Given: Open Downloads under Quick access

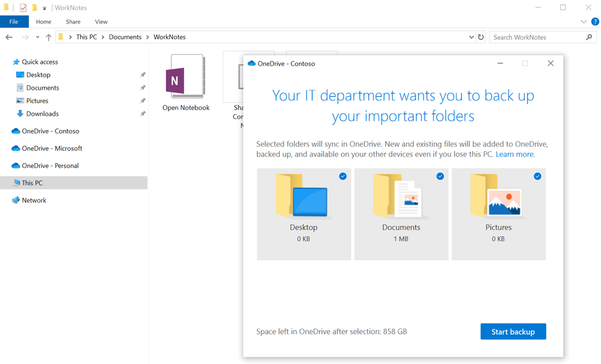Looking at the screenshot, I should [x=42, y=114].
